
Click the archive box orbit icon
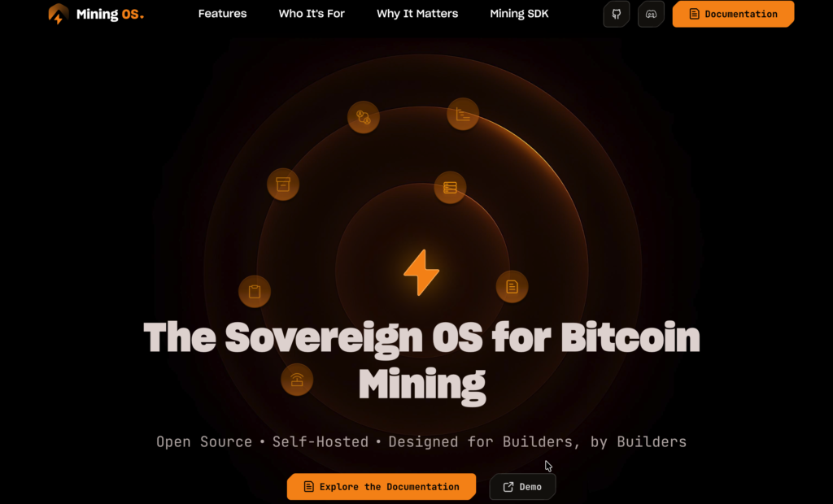(x=283, y=185)
